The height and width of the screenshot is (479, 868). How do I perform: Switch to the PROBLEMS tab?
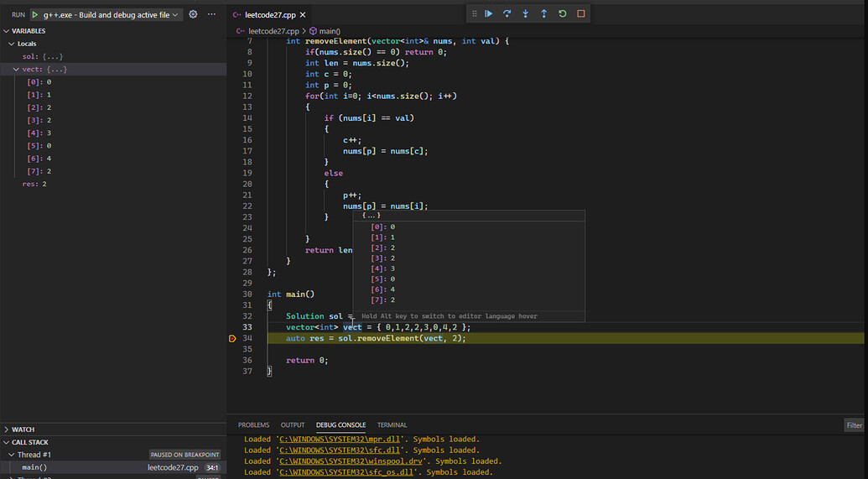click(253, 424)
